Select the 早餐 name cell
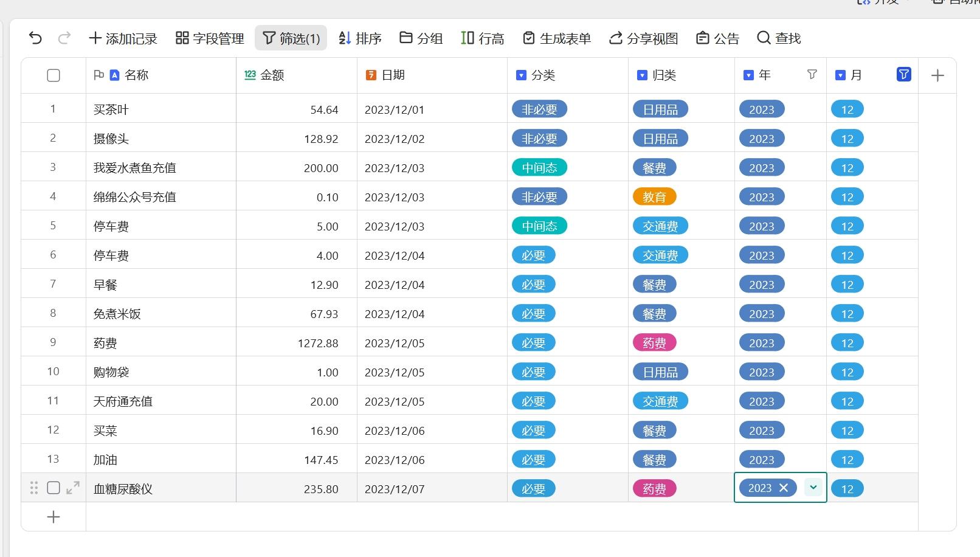Screen dimensions: 980x557 (x=161, y=285)
